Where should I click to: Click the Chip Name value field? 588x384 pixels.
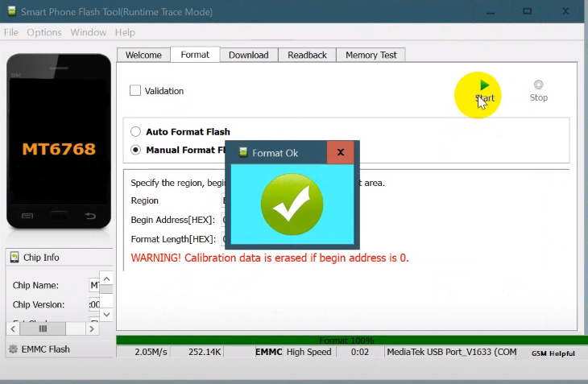94,286
